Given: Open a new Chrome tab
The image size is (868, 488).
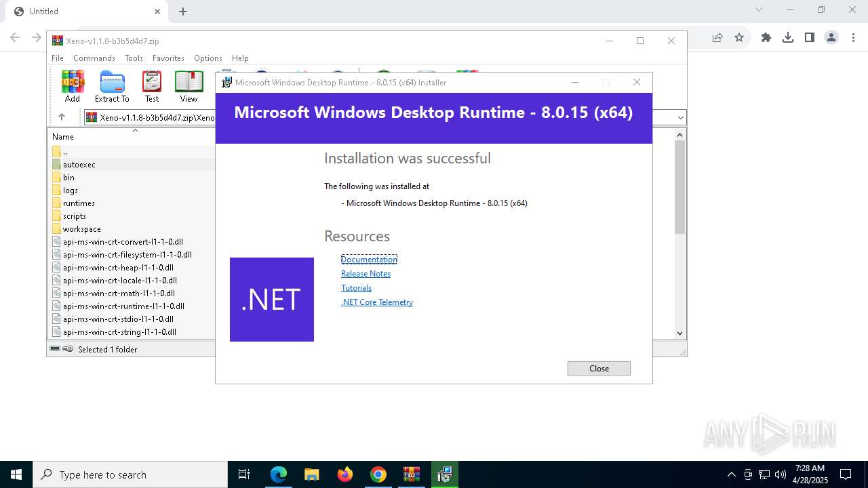Looking at the screenshot, I should [x=183, y=12].
